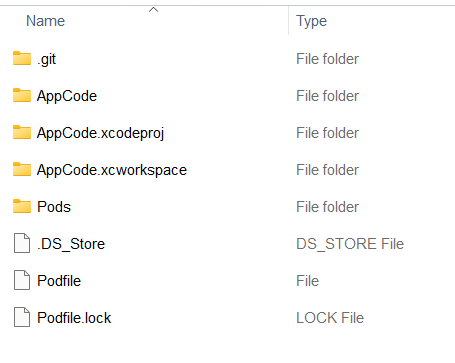Image resolution: width=455 pixels, height=363 pixels.
Task: Click the LOCK File type cell
Action: tap(330, 318)
